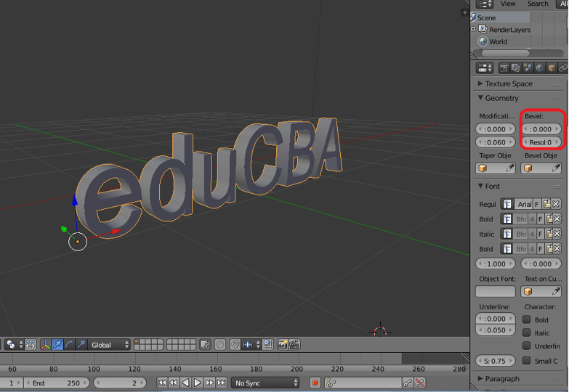Select the rotate manipulator arc

click(69, 345)
